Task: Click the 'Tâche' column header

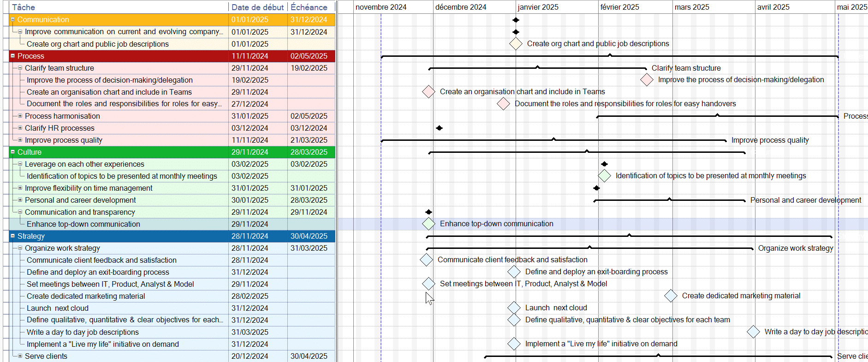Action: coord(24,7)
